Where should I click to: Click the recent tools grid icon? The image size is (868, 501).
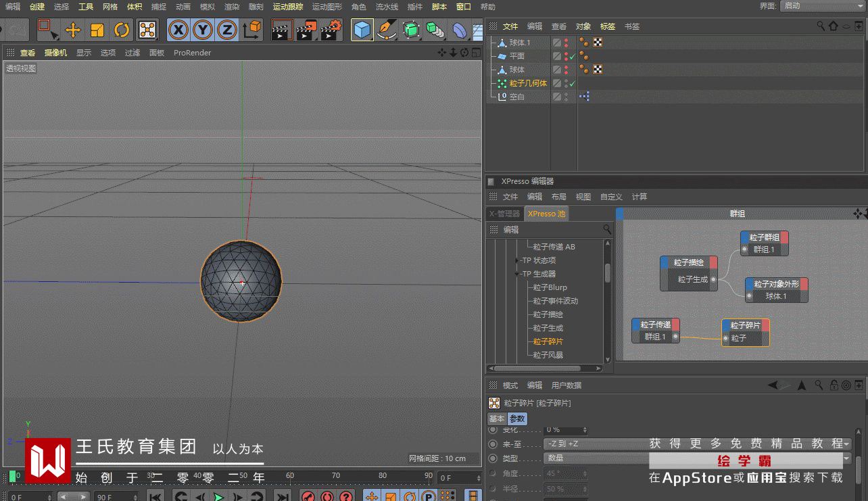pyautogui.click(x=147, y=30)
